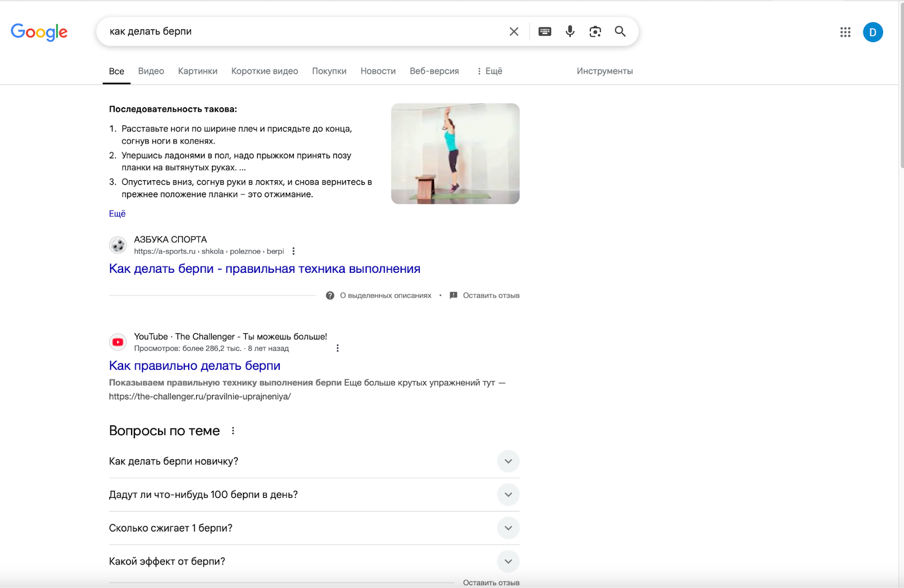The height and width of the screenshot is (588, 904).
Task: Open three-dot menu for АЗБУКА СПОРТА result
Action: [x=293, y=251]
